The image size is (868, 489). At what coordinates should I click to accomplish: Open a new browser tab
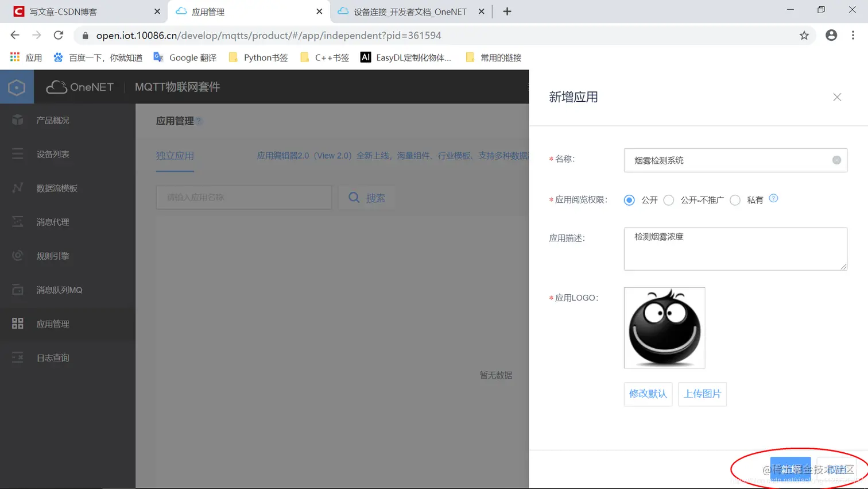(x=507, y=11)
